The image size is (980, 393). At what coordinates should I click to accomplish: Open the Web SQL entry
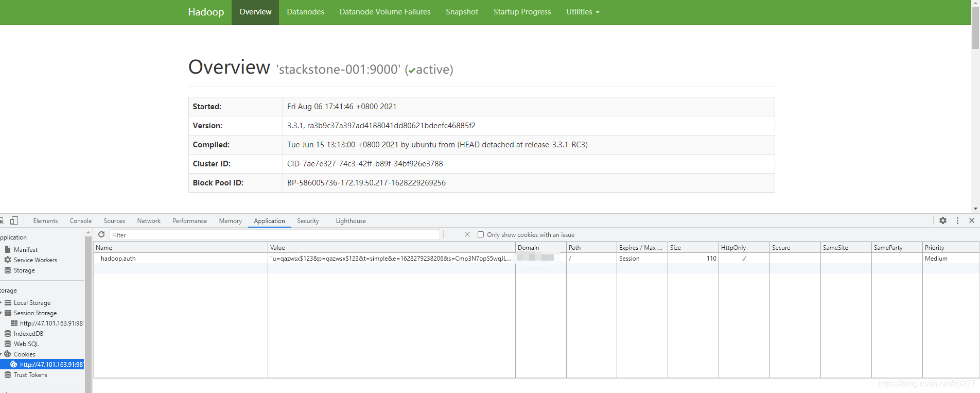pyautogui.click(x=26, y=344)
